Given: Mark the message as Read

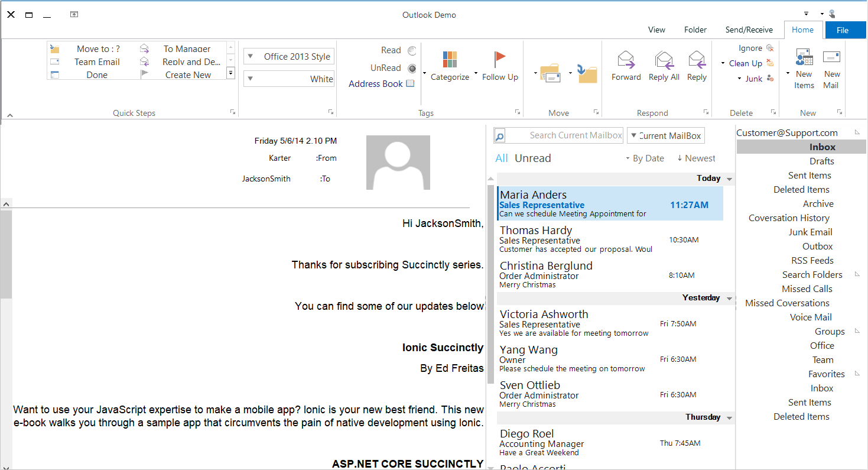Looking at the screenshot, I should tap(391, 50).
